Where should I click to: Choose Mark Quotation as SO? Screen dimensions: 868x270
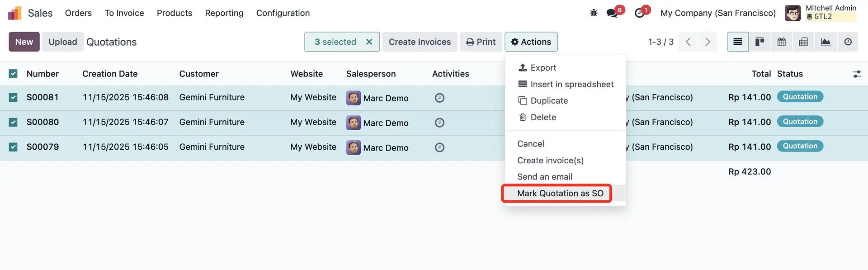[560, 194]
